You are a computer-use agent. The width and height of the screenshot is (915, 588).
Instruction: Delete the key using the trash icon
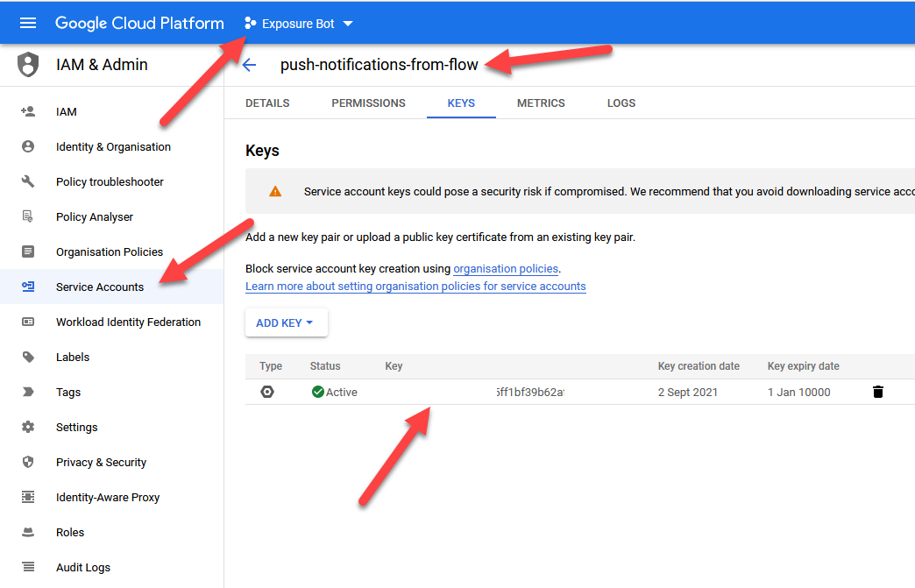click(877, 392)
